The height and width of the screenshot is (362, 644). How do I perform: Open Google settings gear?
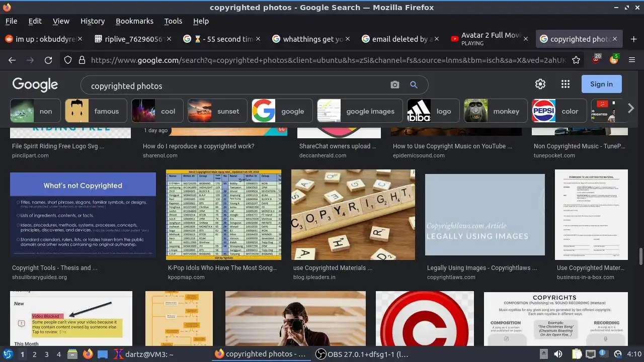pyautogui.click(x=540, y=84)
